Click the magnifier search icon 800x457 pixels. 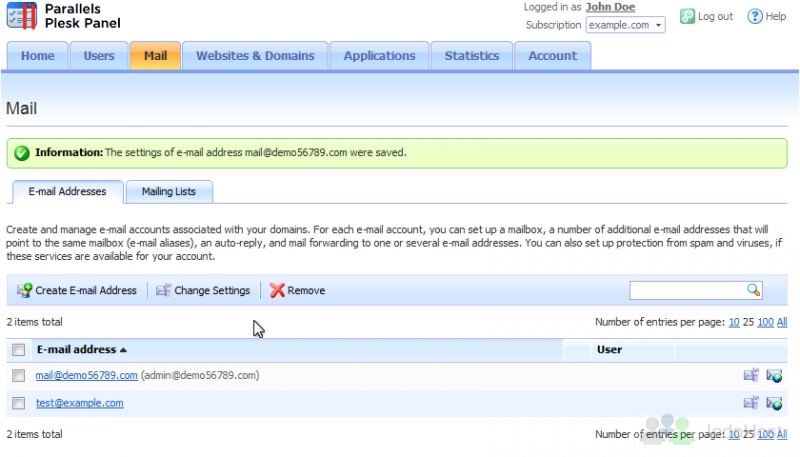[x=754, y=290]
